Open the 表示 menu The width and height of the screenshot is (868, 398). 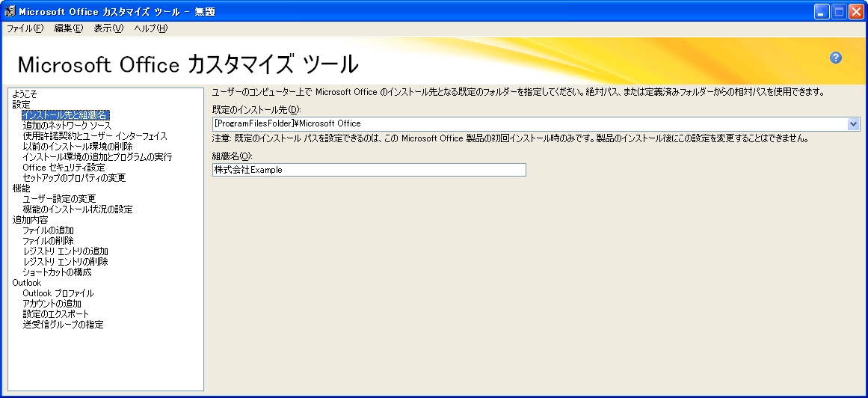coord(108,28)
